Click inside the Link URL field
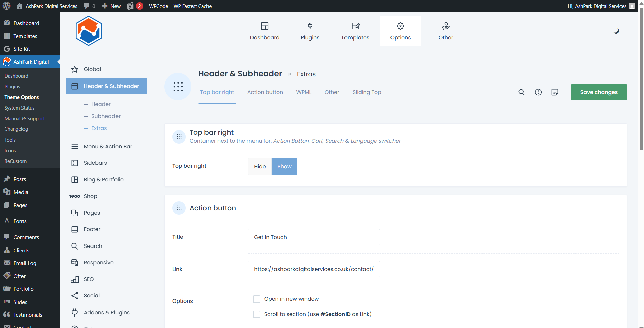Image resolution: width=644 pixels, height=328 pixels. [x=313, y=269]
